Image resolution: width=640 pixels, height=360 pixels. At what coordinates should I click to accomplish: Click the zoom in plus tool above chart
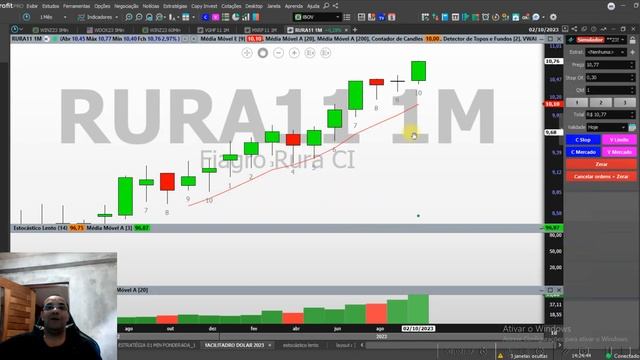(294, 53)
